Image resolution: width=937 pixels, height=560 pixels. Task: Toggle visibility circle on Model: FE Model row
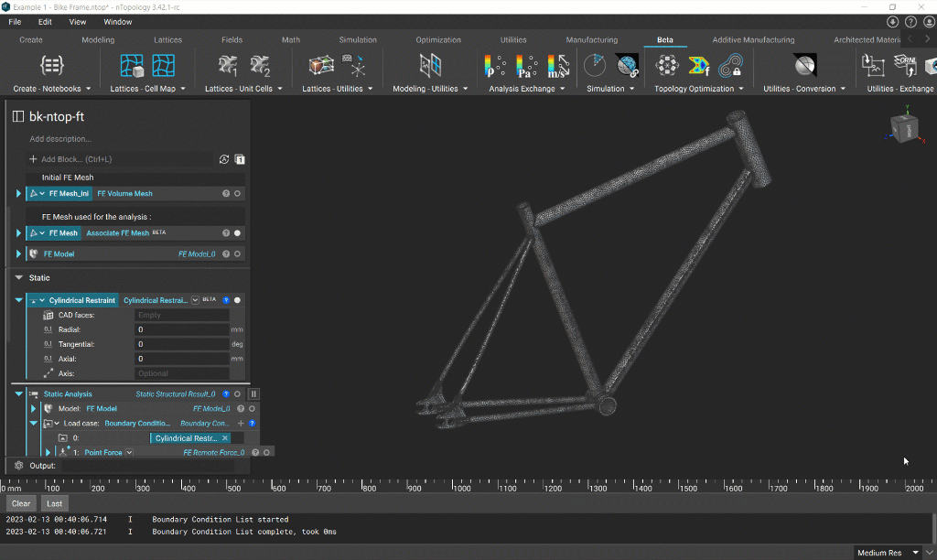(x=253, y=409)
